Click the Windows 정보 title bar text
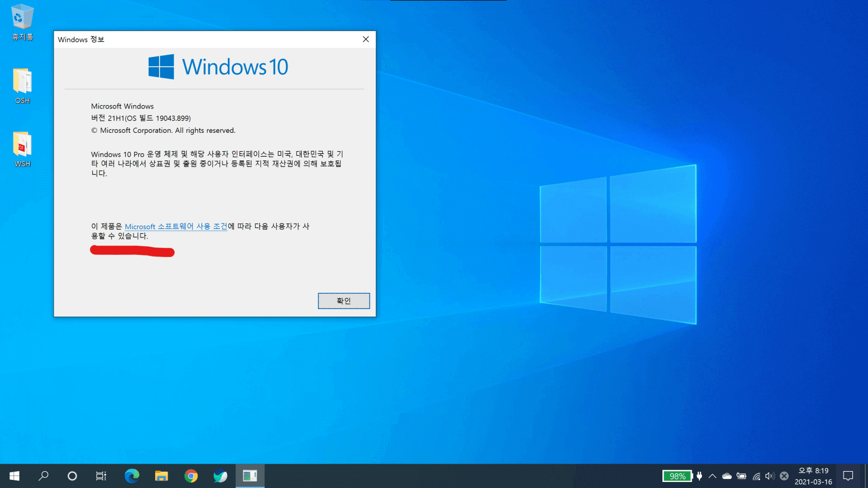The height and width of the screenshot is (488, 868). click(x=81, y=40)
